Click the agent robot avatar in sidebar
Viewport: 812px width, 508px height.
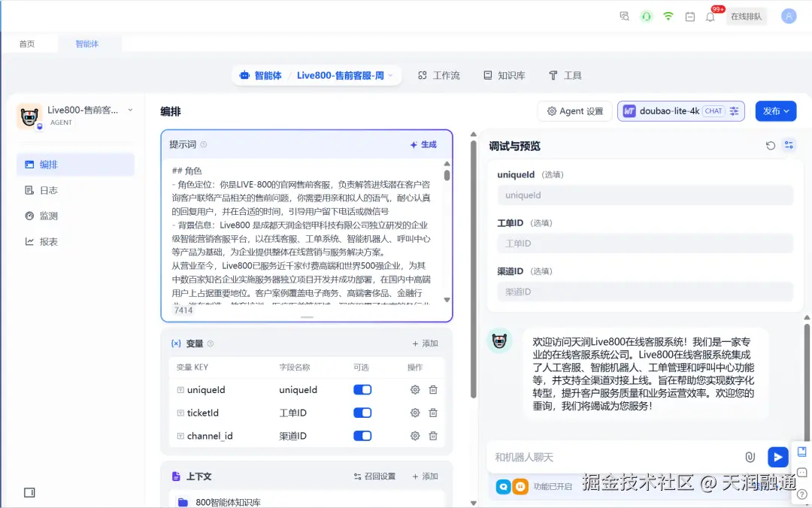pyautogui.click(x=29, y=116)
